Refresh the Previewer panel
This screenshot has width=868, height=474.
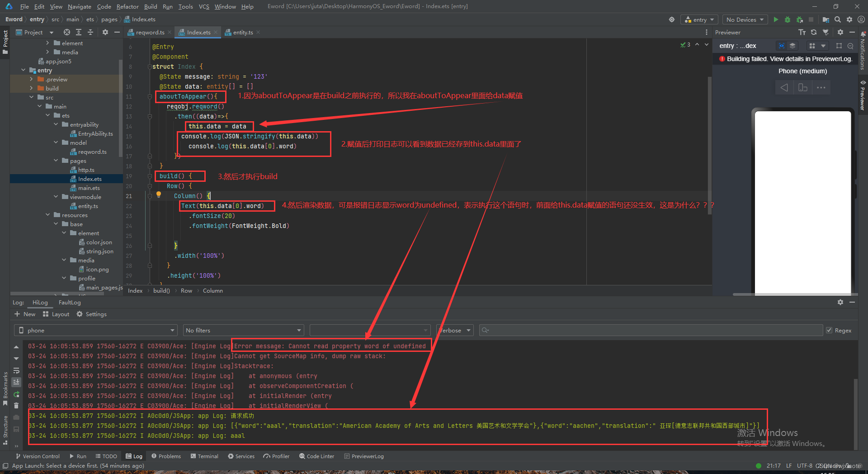[x=814, y=32]
